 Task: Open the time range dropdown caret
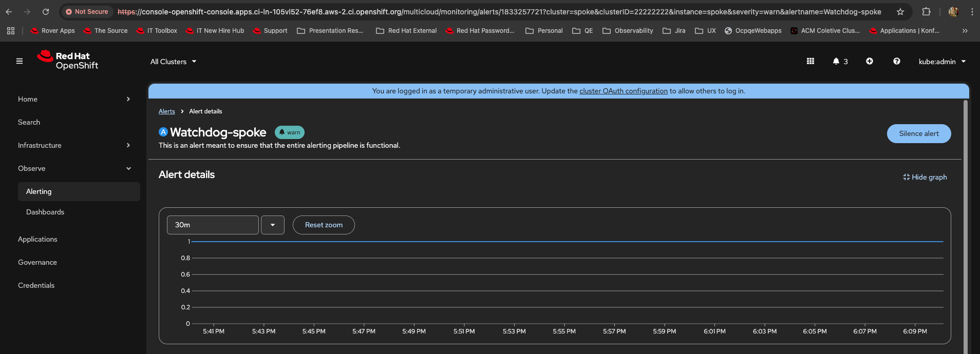tap(273, 225)
